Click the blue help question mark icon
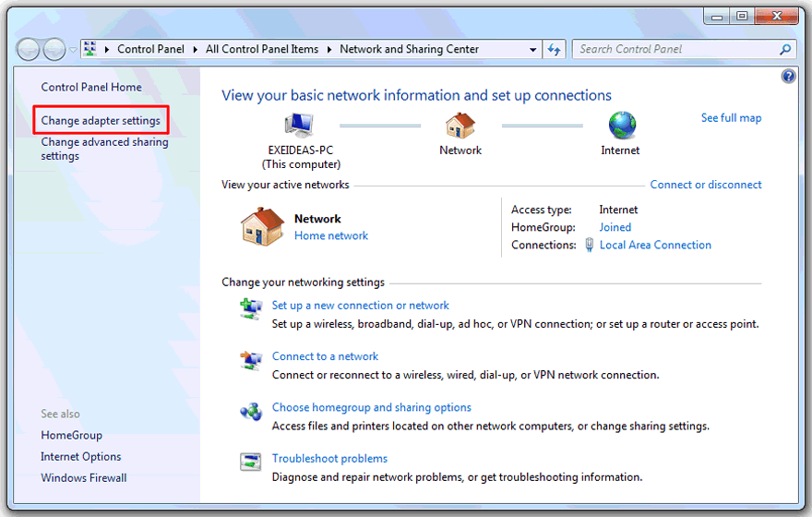Image resolution: width=812 pixels, height=517 pixels. coord(788,76)
